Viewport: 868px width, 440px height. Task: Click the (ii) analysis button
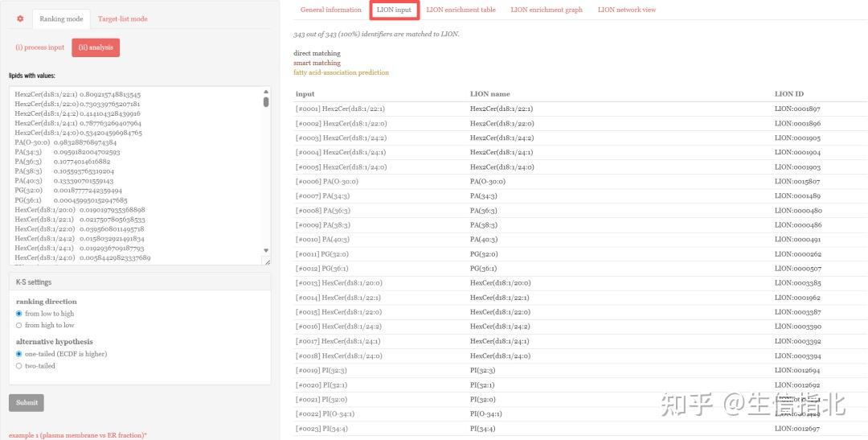coord(96,47)
